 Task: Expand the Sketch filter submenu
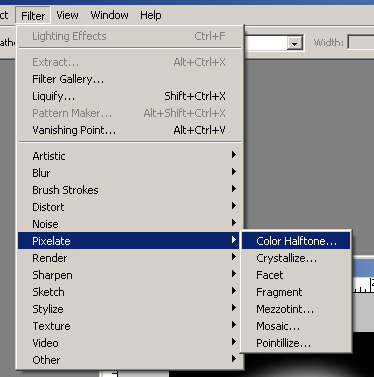point(130,292)
